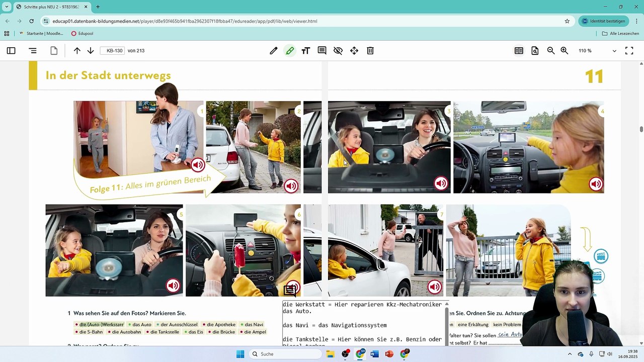Screen dimensions: 644x362
Task: Click the PDF viewer vertical scrollbar thumb
Action: [x=641, y=129]
